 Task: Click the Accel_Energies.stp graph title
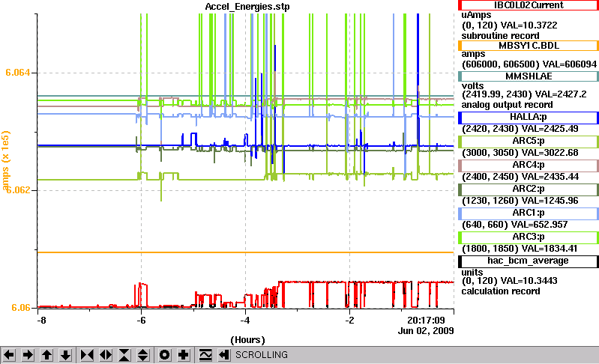247,7
